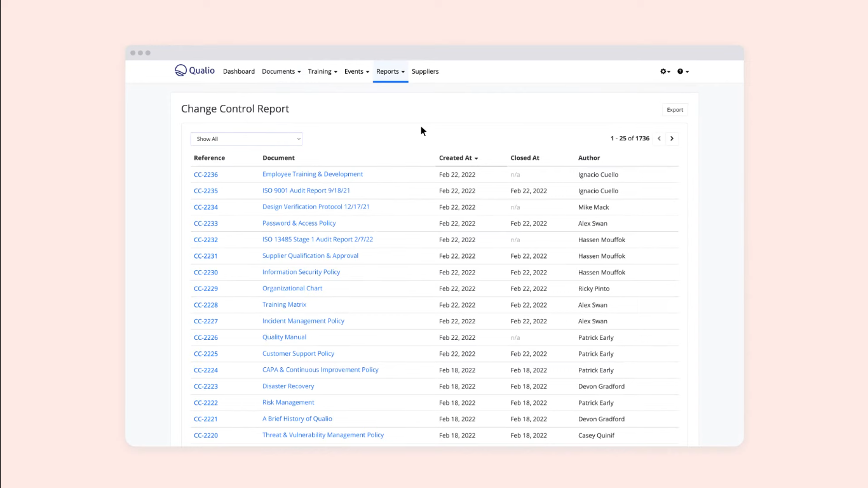Viewport: 868px width, 488px height.
Task: Navigate to Dashboard
Action: [239, 72]
